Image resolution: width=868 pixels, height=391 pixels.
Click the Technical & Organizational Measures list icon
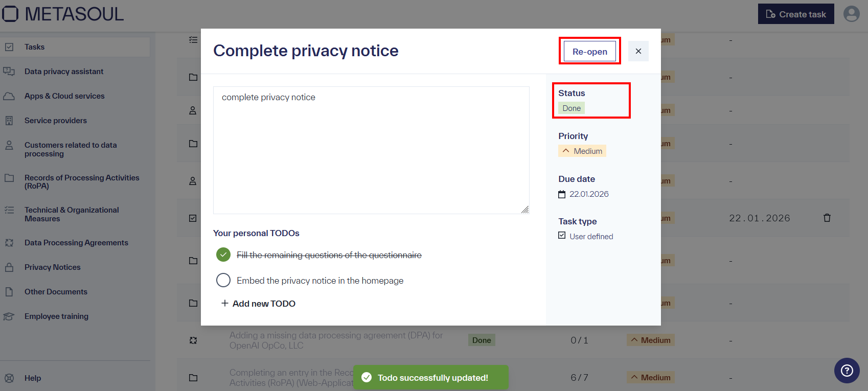9,210
